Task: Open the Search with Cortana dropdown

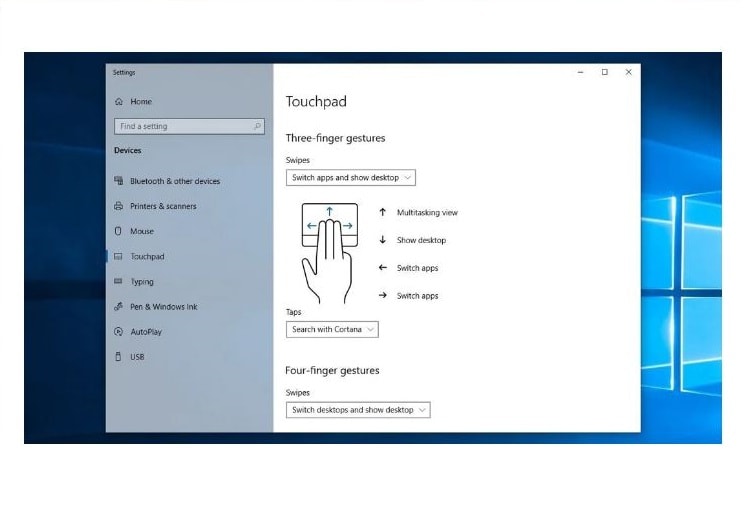Action: 332,329
